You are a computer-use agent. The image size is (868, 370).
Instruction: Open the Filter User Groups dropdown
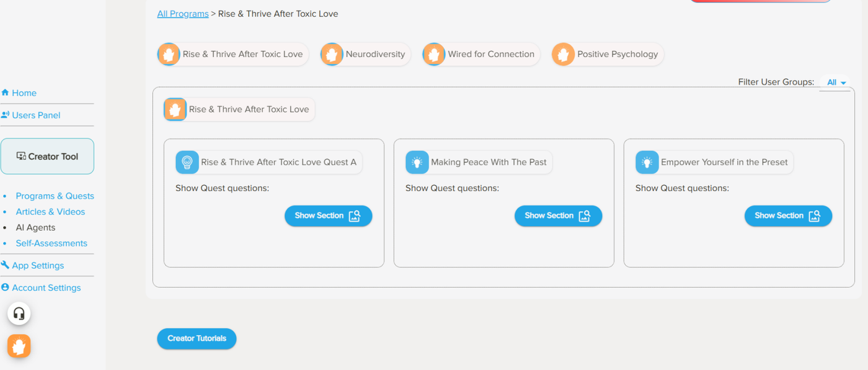836,83
